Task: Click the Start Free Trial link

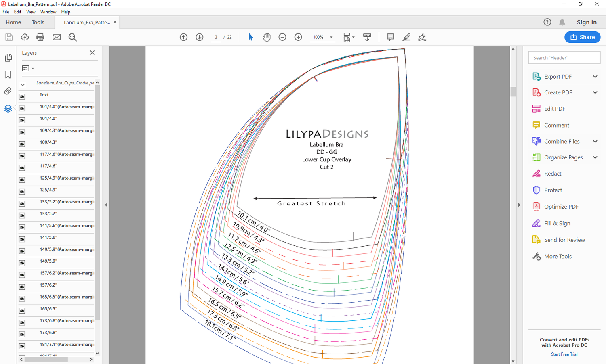Action: pos(564,354)
